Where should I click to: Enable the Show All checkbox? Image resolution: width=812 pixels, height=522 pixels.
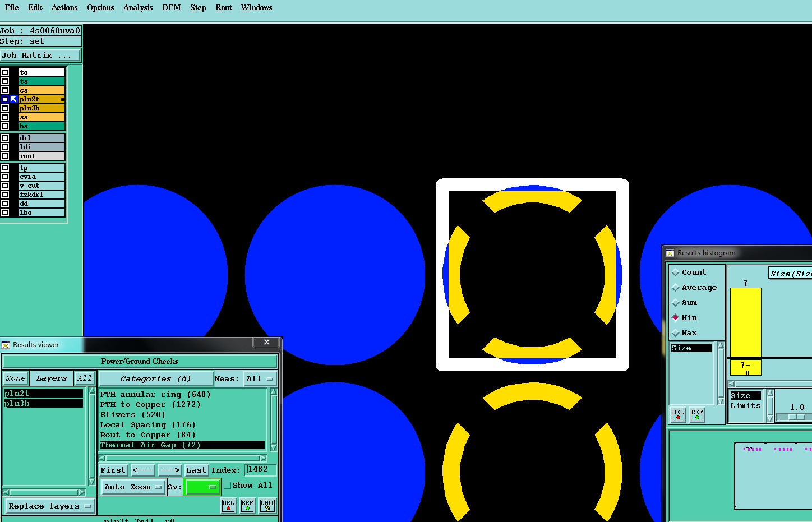[x=228, y=486]
